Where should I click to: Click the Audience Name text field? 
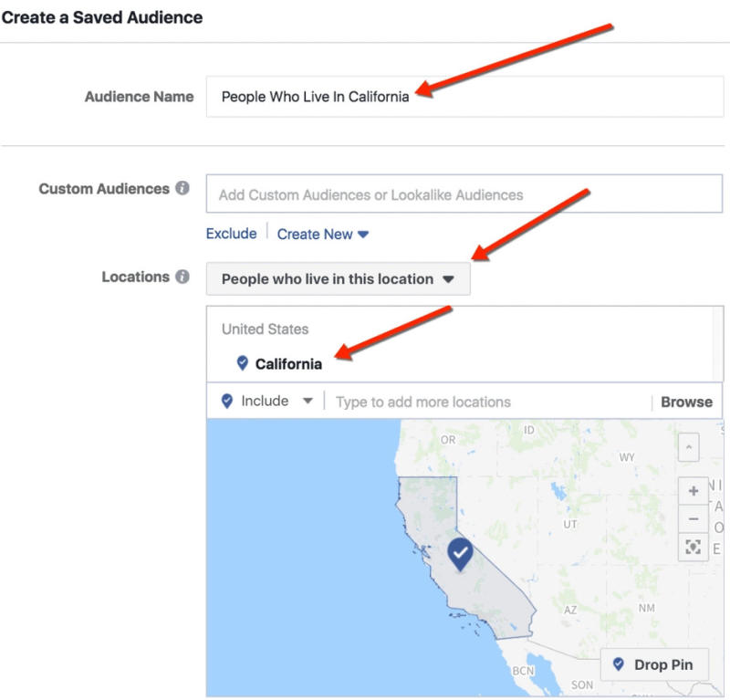(464, 97)
